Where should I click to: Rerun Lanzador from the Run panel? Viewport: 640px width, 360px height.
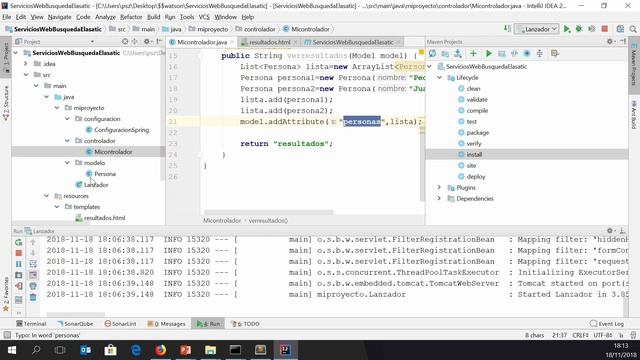click(x=18, y=242)
